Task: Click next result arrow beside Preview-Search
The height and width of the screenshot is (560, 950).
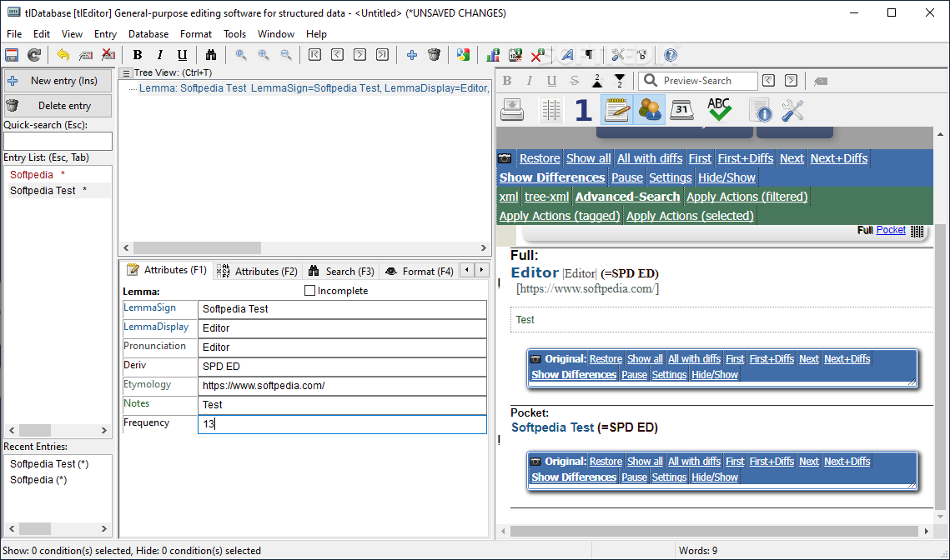Action: (x=791, y=81)
